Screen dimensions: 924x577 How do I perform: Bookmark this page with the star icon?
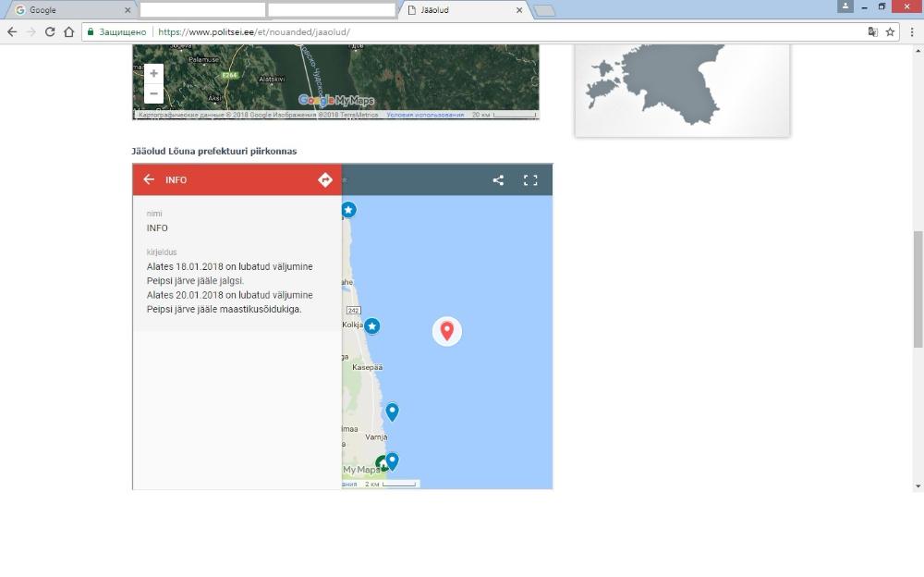tap(891, 31)
